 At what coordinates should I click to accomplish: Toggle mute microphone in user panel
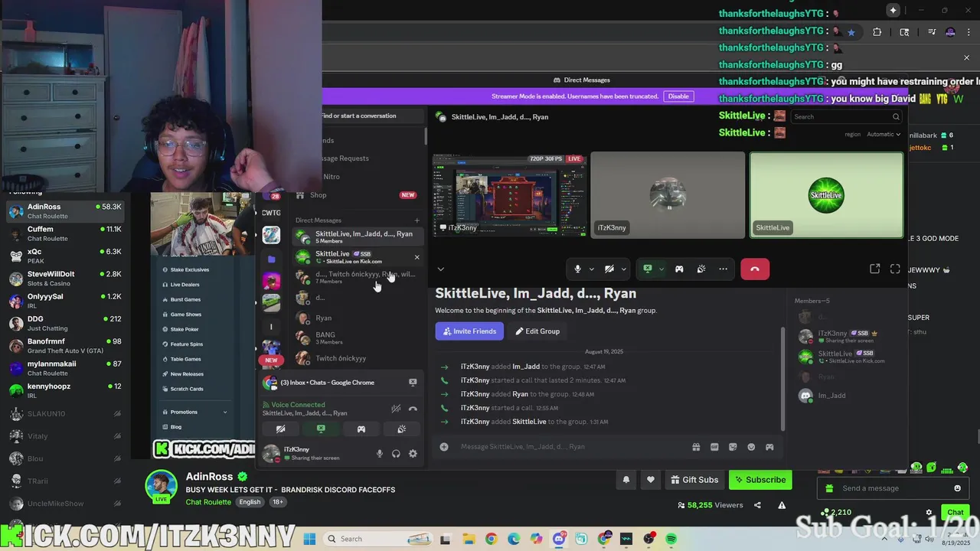[x=379, y=454]
